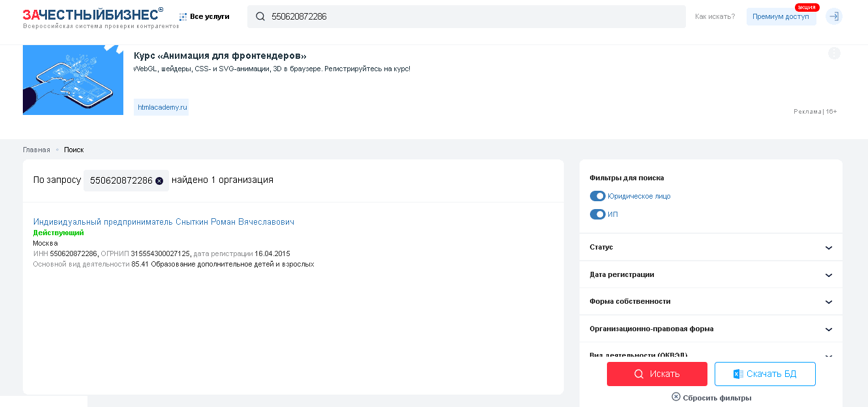Open ad title Курс «Анимация для фронтендеров»

coord(220,56)
